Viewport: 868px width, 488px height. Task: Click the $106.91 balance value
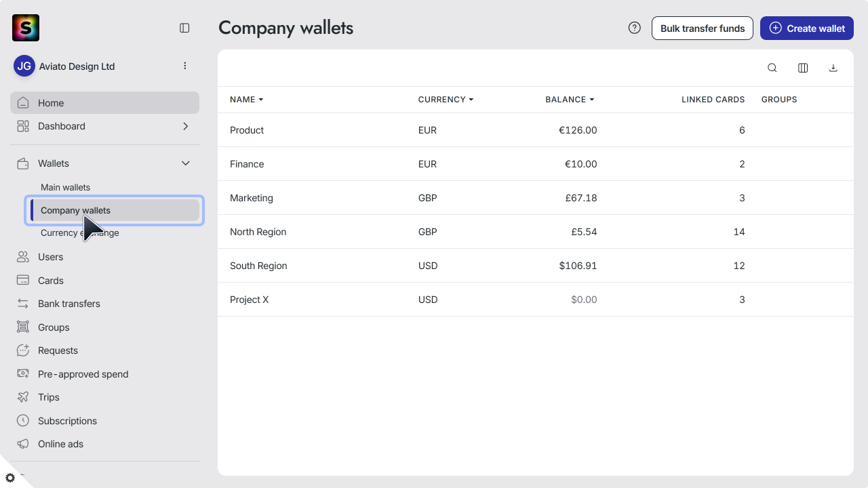click(578, 266)
